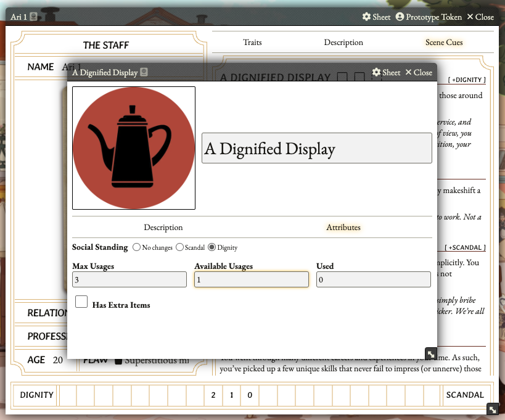Open Prototype Token in Ari 1 header
Image resolution: width=505 pixels, height=420 pixels.
429,17
